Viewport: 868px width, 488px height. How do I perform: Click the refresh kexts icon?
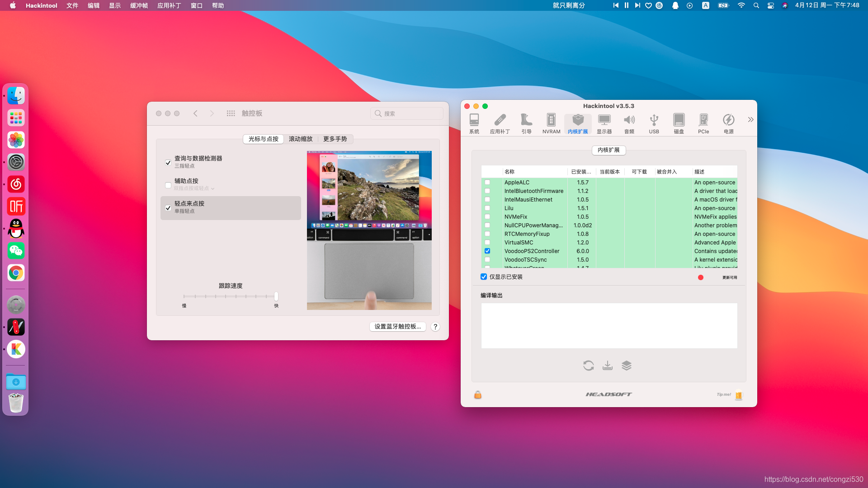click(x=588, y=366)
